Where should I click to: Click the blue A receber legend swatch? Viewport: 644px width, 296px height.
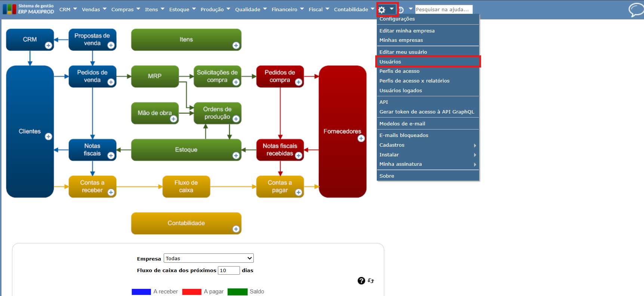141,292
